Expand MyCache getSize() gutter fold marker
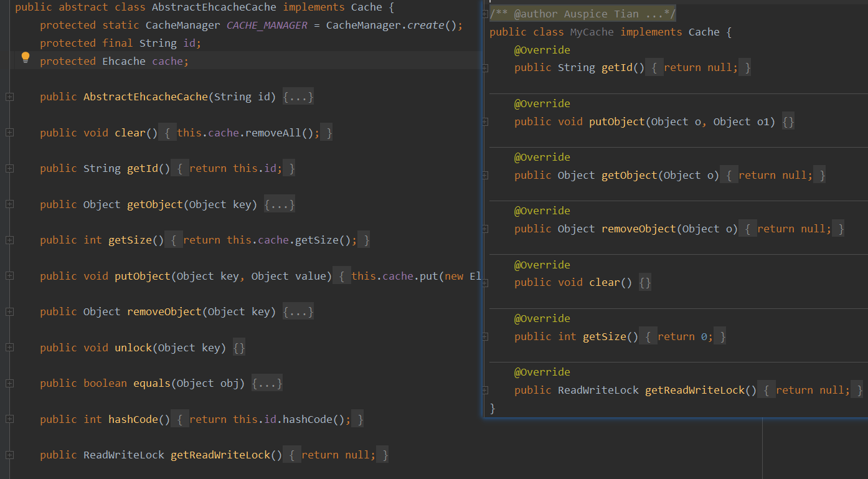868x479 pixels. point(486,336)
